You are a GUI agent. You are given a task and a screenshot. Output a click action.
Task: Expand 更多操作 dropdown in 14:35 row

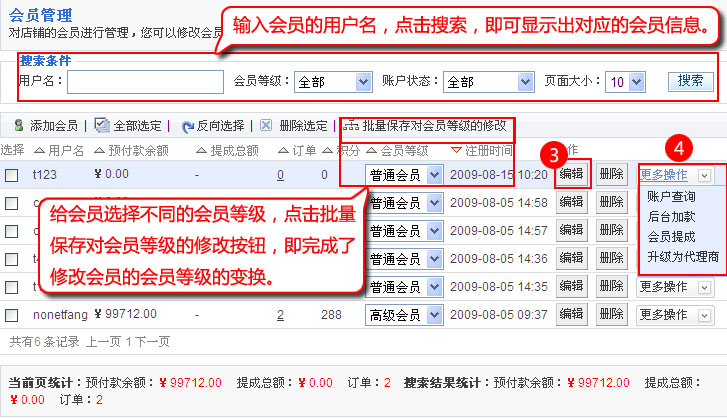click(x=704, y=288)
